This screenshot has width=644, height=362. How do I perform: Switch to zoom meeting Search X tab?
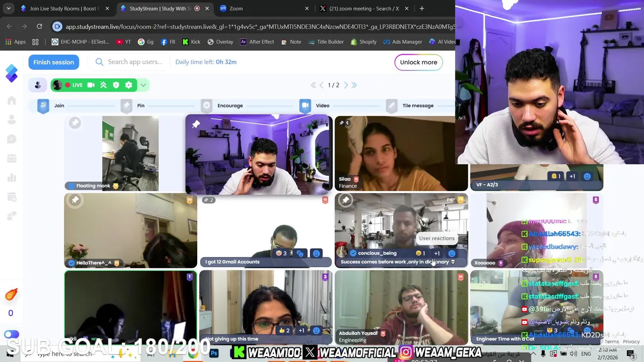click(364, 9)
